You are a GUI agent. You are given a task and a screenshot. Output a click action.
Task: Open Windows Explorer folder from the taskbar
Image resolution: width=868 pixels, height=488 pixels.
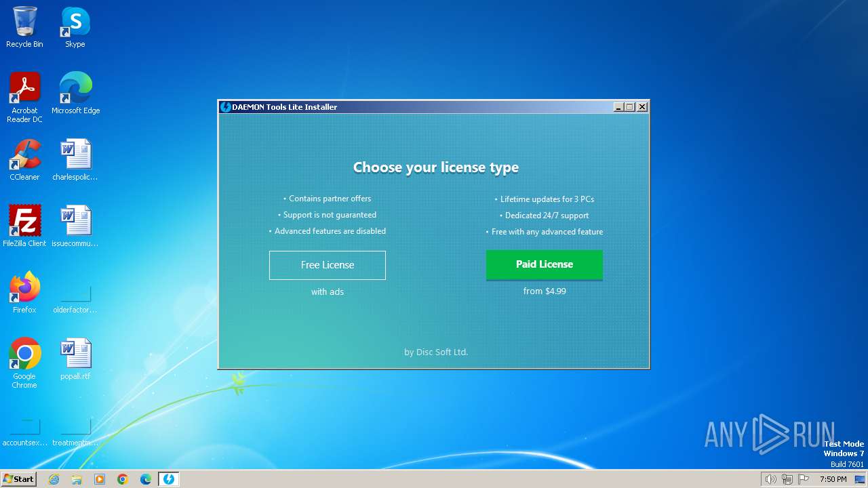[77, 479]
